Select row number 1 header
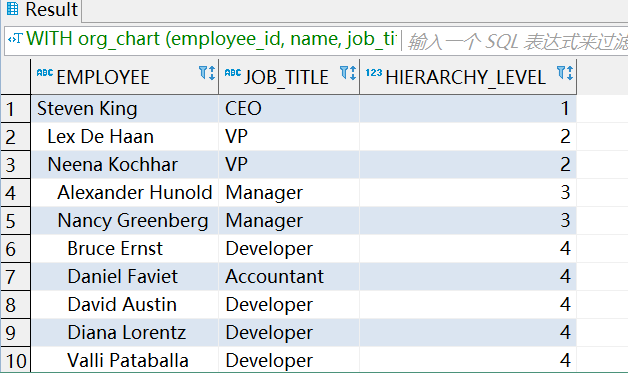Screen dimensions: 628x381 pyautogui.click(x=16, y=109)
